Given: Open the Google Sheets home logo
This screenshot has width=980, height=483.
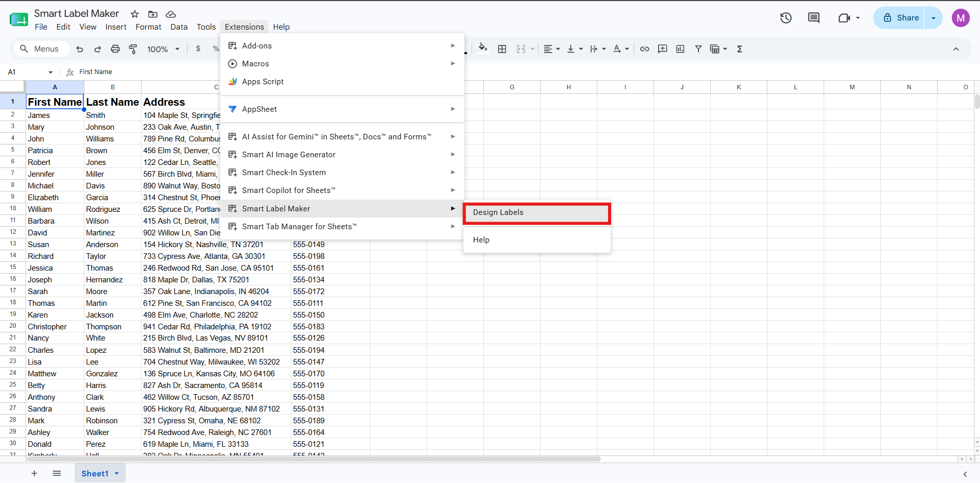Looking at the screenshot, I should 19,19.
